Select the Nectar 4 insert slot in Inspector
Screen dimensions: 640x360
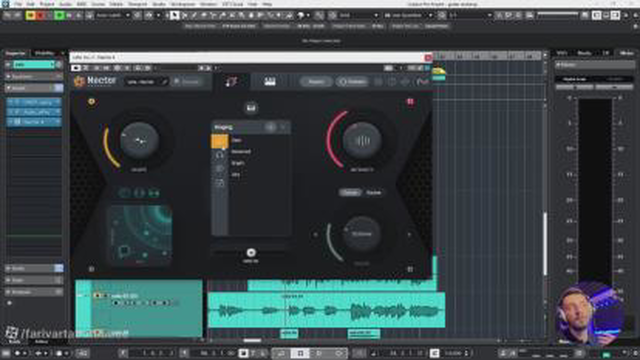34,122
